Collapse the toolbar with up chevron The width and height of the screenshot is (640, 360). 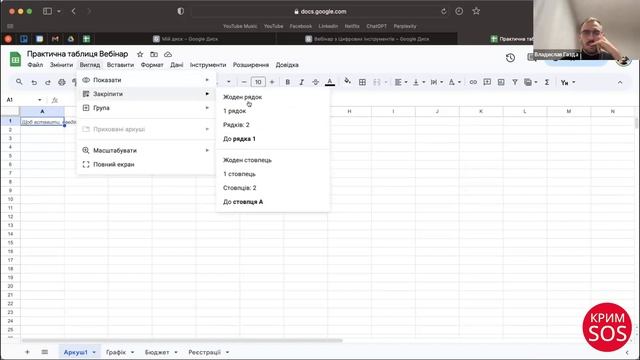620,82
